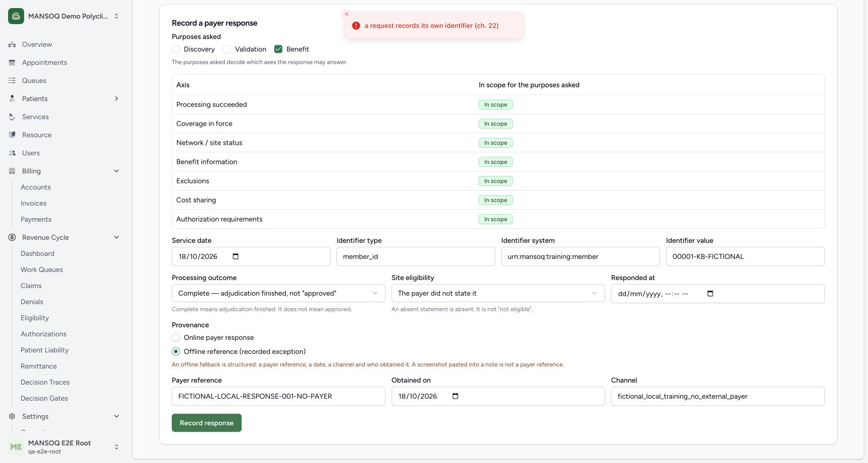Click the Payer reference input field
The image size is (868, 463).
278,396
